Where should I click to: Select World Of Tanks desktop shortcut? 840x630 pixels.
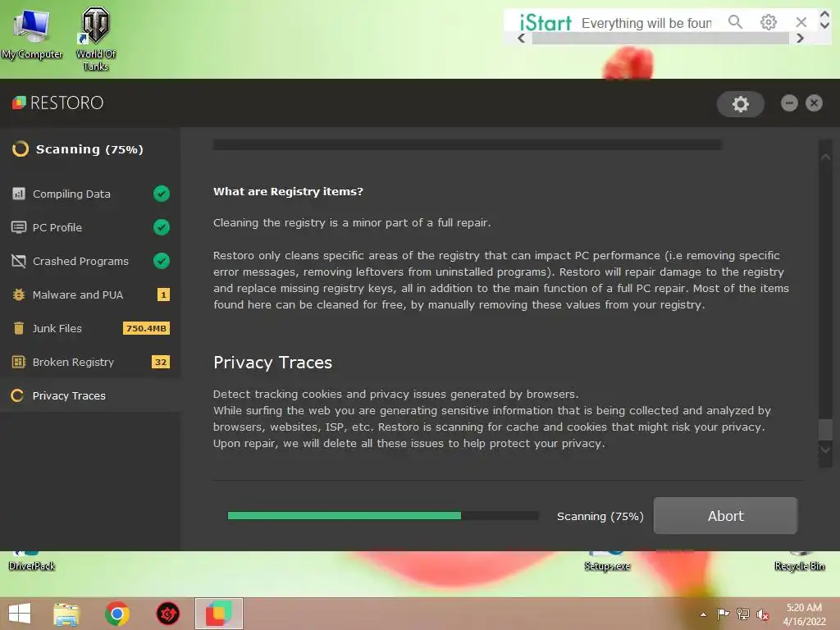95,39
